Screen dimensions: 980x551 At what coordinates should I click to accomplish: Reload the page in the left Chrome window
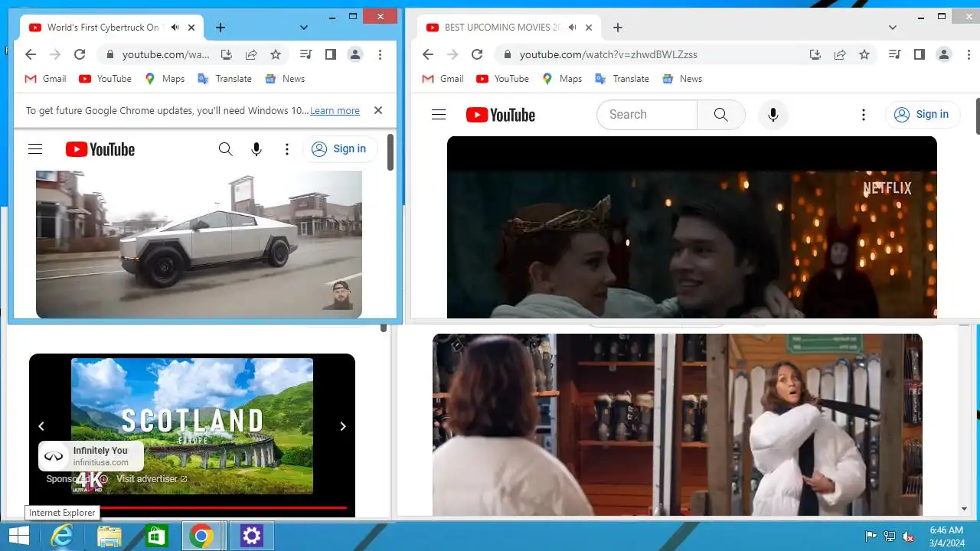click(x=80, y=54)
